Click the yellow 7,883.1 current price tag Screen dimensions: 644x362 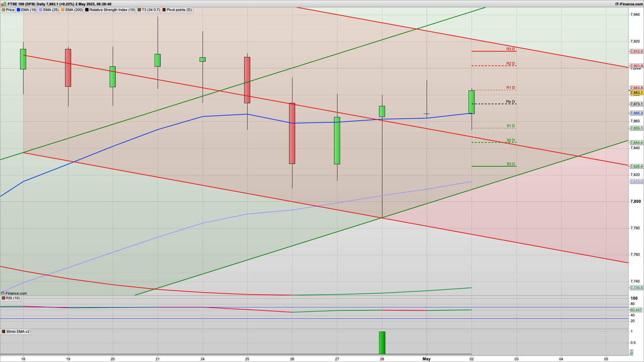click(636, 93)
